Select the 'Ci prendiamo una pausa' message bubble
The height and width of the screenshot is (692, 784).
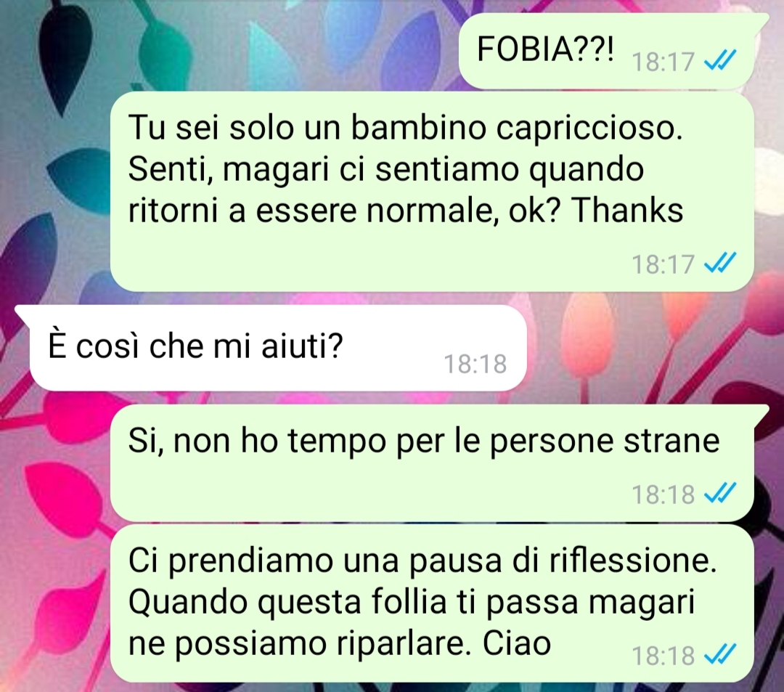(432, 603)
